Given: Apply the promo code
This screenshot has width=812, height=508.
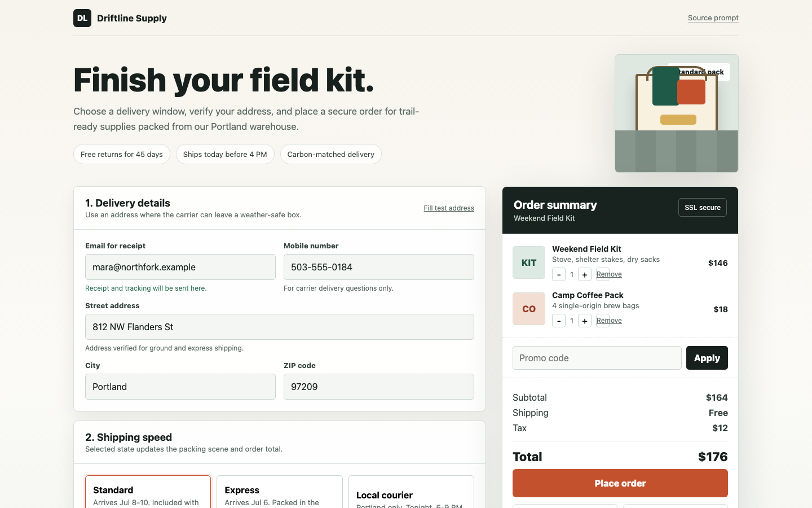Looking at the screenshot, I should pos(707,358).
